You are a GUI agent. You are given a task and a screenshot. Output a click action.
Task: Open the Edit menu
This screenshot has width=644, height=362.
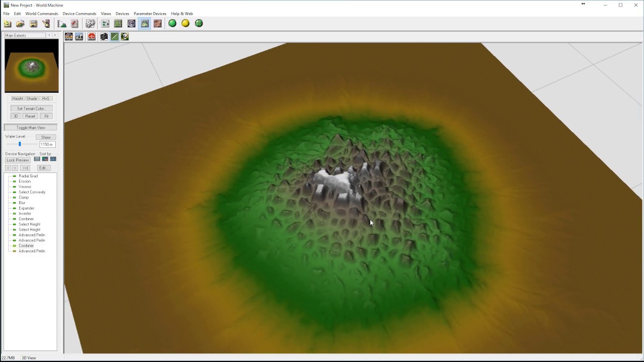click(x=18, y=14)
